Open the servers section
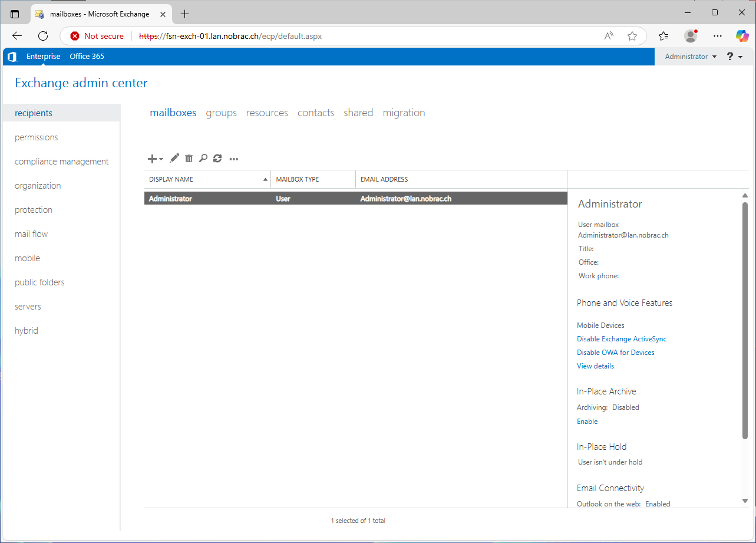 (x=28, y=307)
